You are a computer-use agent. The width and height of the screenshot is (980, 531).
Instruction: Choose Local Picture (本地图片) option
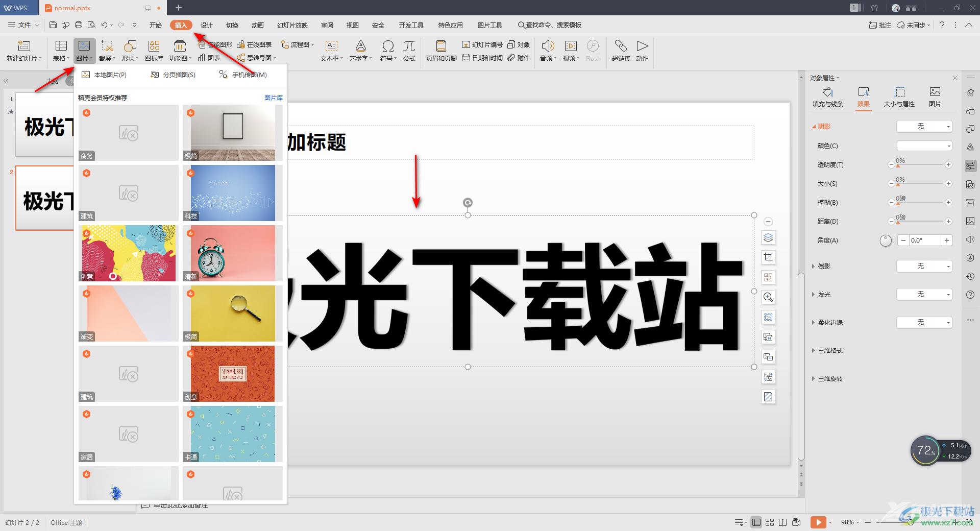tap(104, 75)
